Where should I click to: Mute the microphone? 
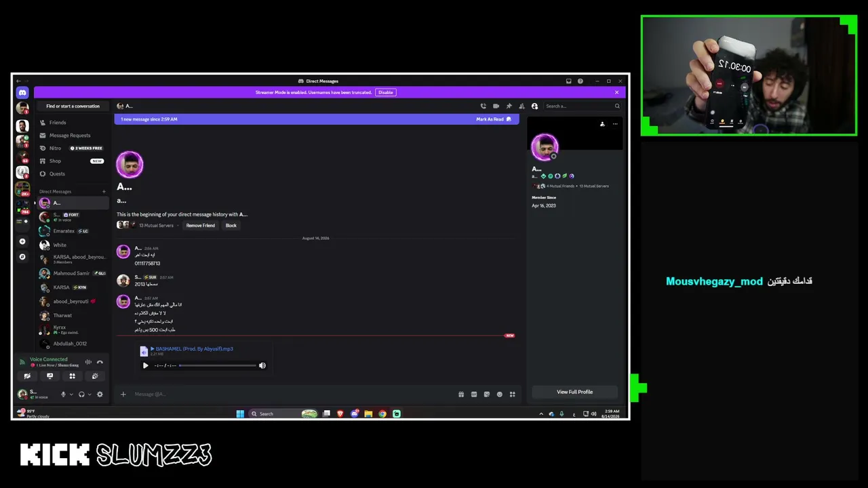[x=63, y=394]
